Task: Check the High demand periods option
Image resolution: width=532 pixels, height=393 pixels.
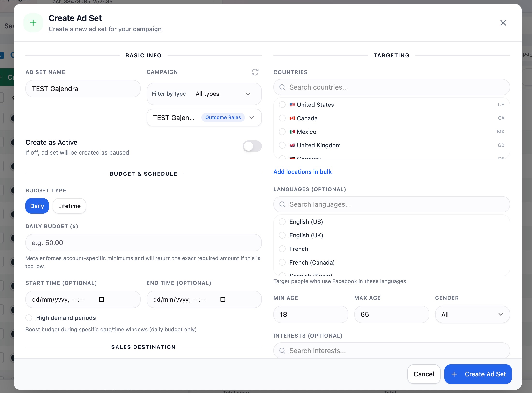Action: [x=29, y=317]
